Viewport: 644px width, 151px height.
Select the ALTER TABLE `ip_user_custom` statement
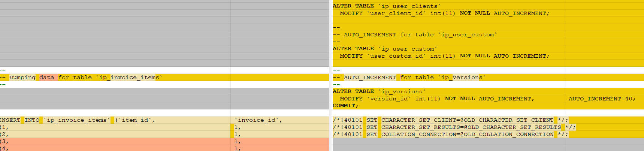click(x=385, y=49)
